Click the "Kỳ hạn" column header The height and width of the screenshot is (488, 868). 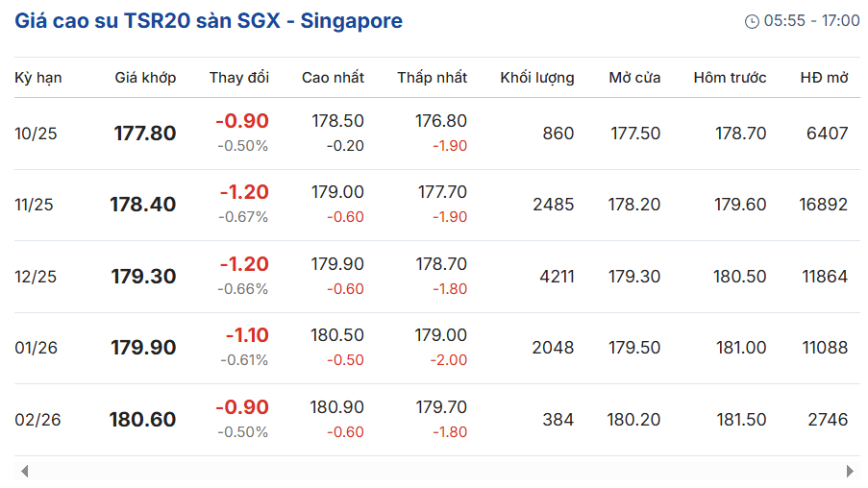(38, 78)
